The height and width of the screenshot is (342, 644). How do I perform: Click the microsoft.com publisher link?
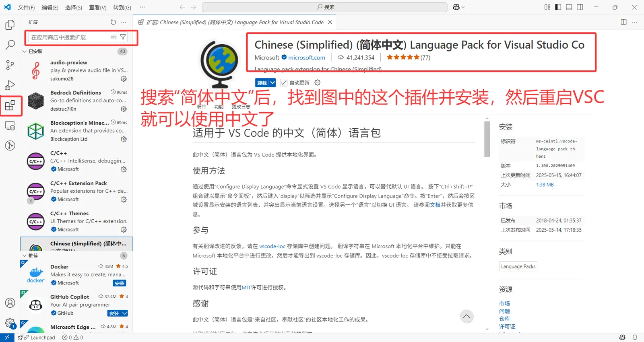[x=307, y=58]
